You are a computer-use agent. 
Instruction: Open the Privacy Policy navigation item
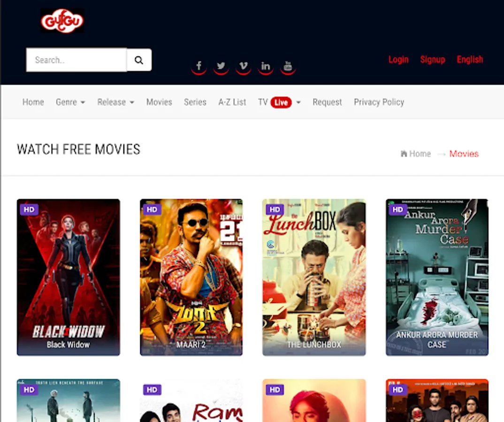point(379,102)
